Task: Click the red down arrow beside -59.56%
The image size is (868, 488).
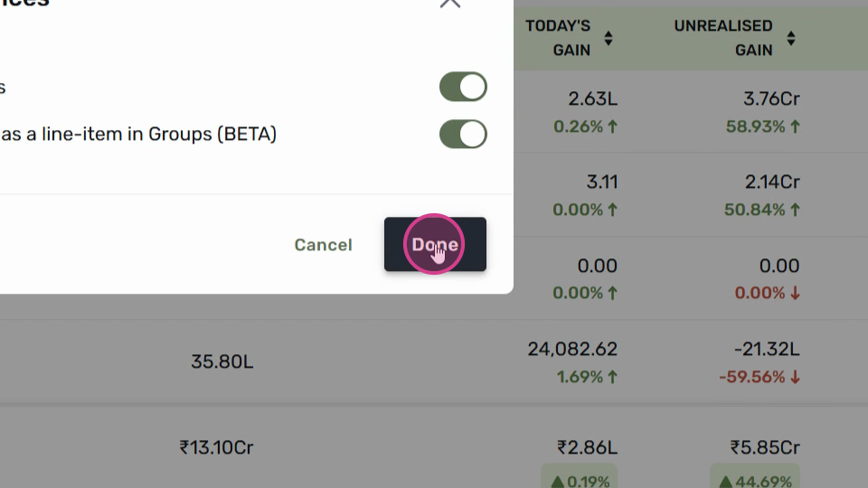Action: (x=795, y=378)
